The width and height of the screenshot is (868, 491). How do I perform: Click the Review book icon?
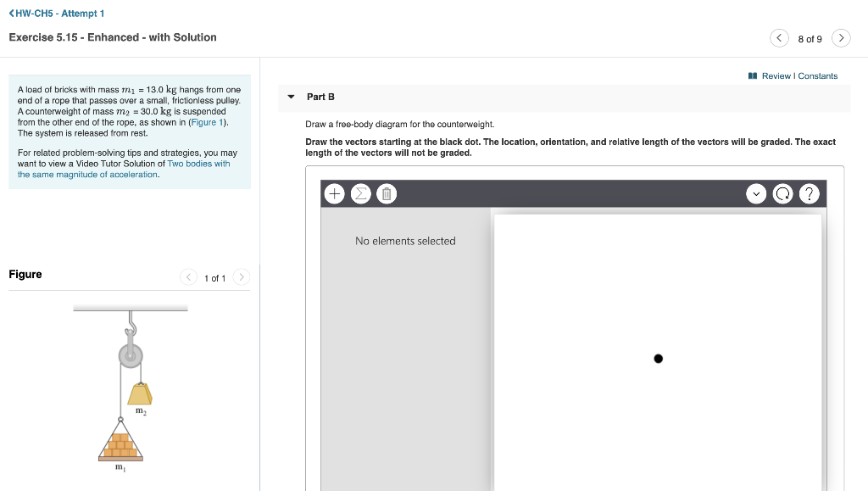click(x=753, y=75)
